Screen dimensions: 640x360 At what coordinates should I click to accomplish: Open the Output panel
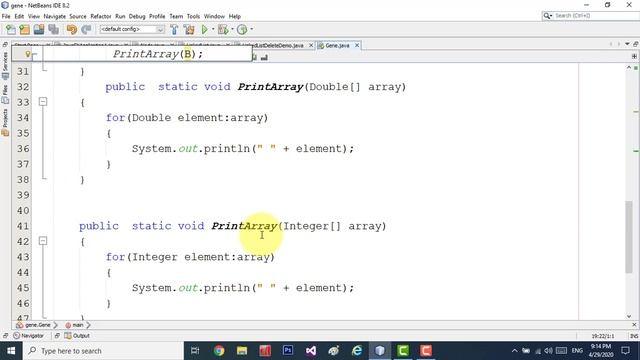click(77, 336)
